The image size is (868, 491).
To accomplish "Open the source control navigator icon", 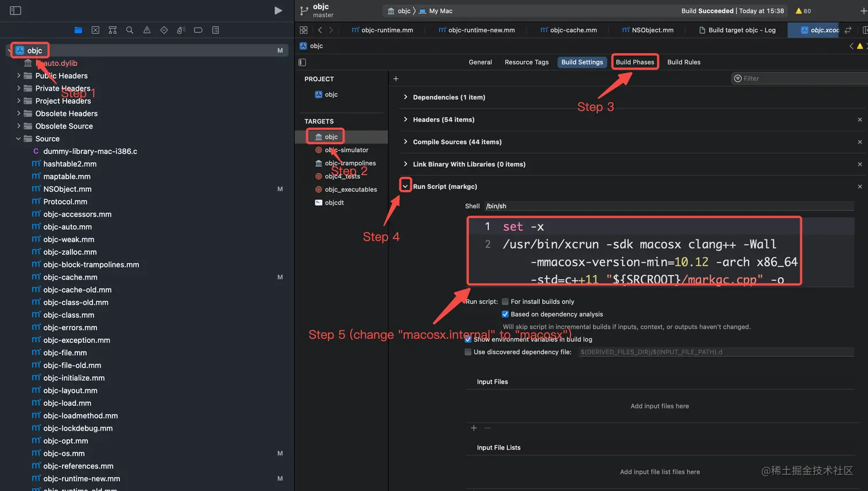I will coord(95,30).
